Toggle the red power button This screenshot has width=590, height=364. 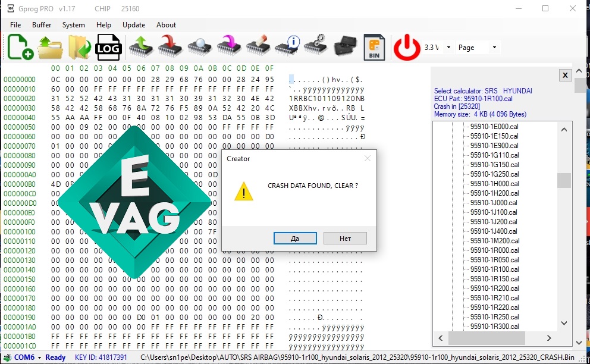(407, 47)
